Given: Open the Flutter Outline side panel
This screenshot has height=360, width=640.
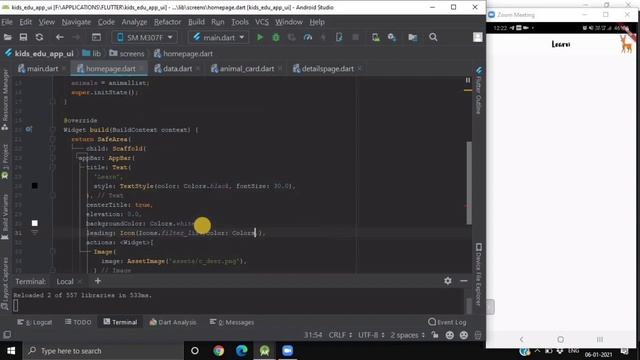Looking at the screenshot, I should [x=478, y=91].
